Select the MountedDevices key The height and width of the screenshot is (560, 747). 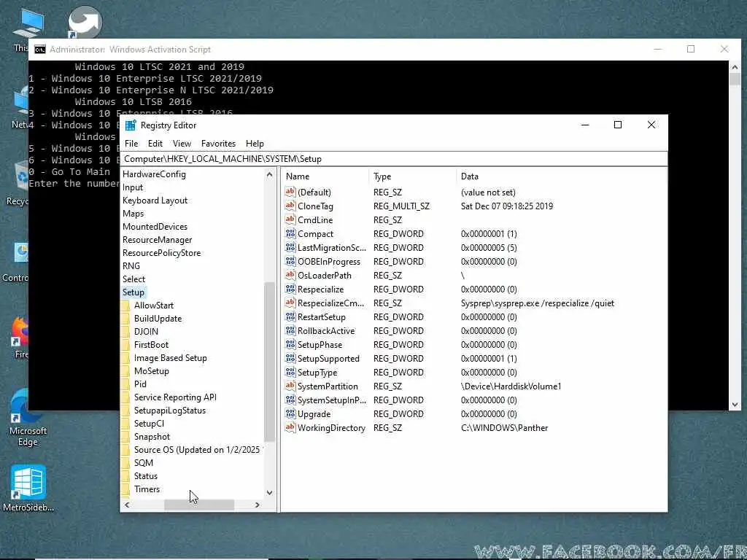[x=155, y=227]
